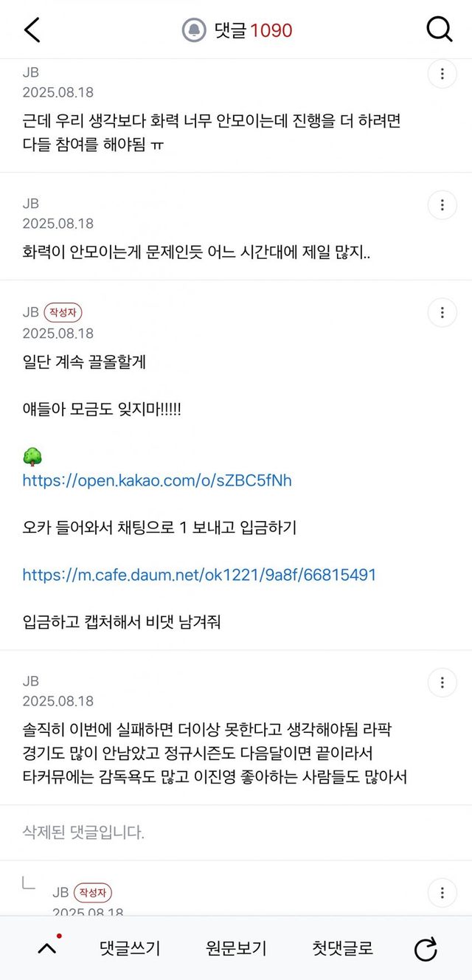Tap the 작성자 badge on the 끌올할게 comment
Image resolution: width=472 pixels, height=980 pixels.
(63, 312)
